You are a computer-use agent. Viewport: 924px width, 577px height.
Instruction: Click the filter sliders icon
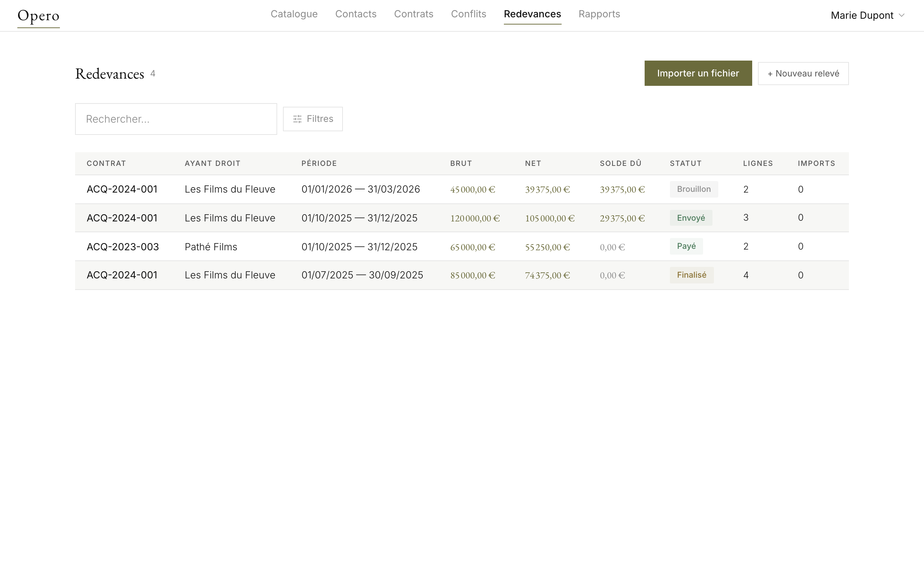297,119
